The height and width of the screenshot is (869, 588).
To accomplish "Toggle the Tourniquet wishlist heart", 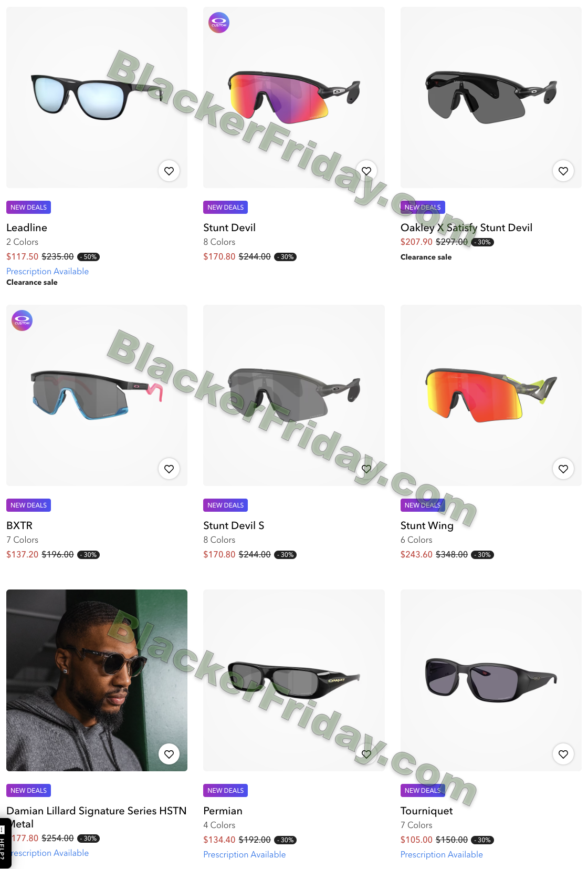I will point(563,754).
